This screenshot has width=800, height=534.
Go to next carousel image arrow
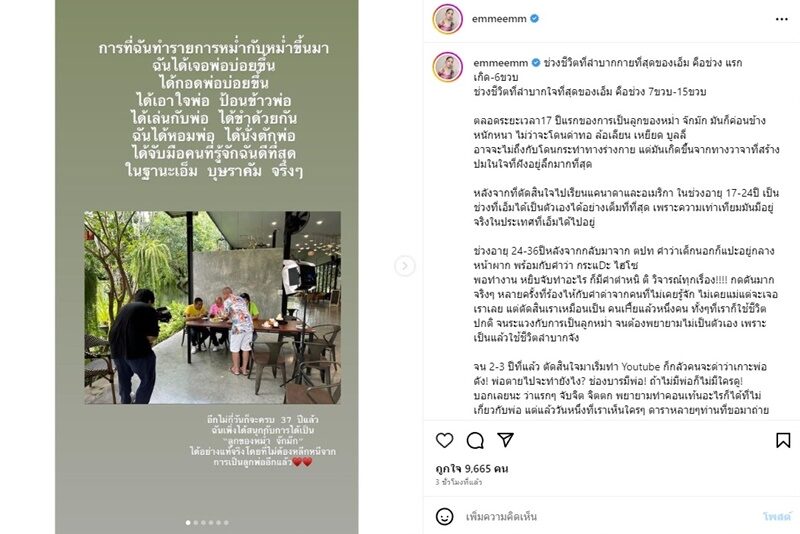pos(405,266)
